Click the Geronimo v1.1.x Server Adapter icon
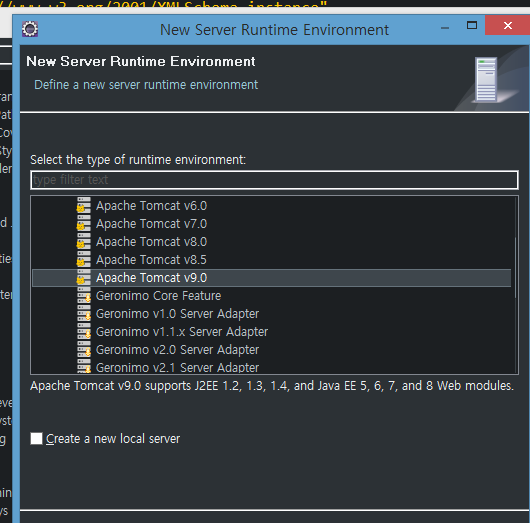The image size is (530, 523). point(83,331)
